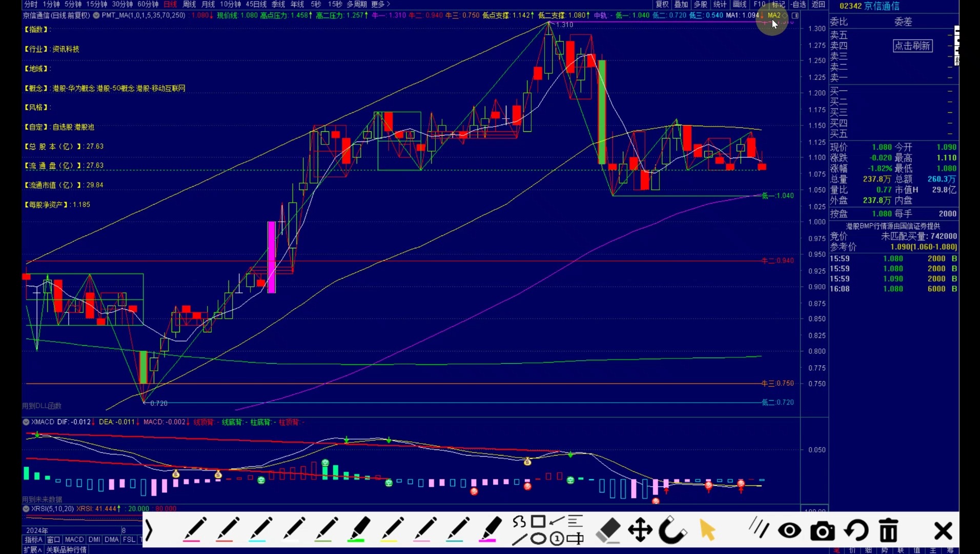Click the 02342 京信通信 stock title
980x554 pixels.
coord(869,6)
